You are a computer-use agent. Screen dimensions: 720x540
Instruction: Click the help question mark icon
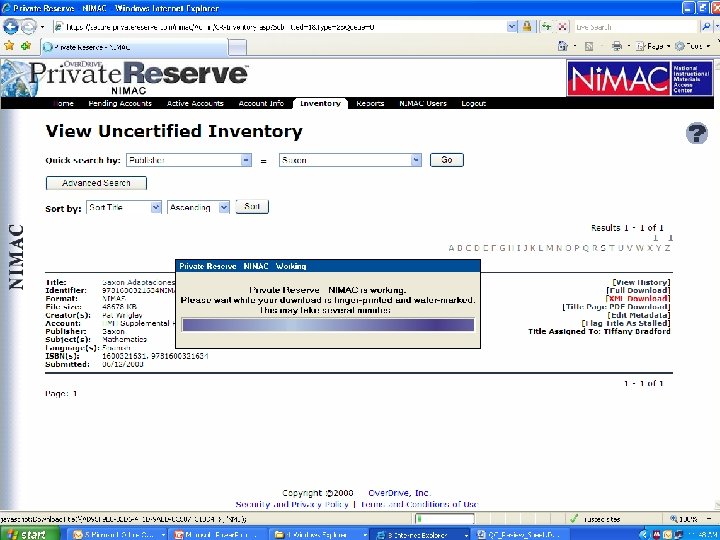coord(697,133)
